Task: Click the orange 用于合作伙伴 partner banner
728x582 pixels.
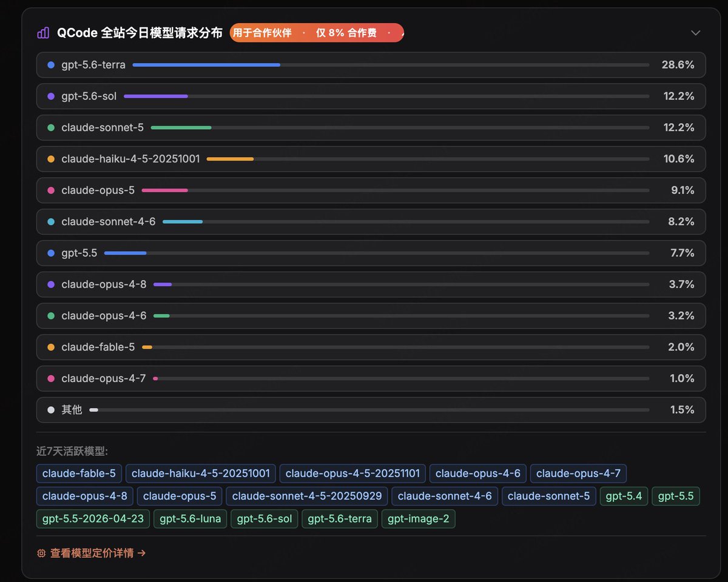Action: point(317,33)
